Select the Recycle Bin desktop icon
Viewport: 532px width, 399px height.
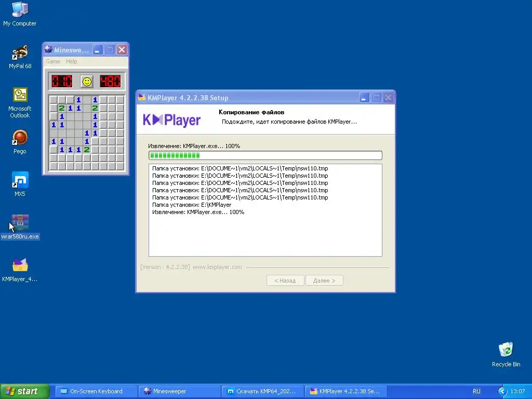tap(506, 354)
